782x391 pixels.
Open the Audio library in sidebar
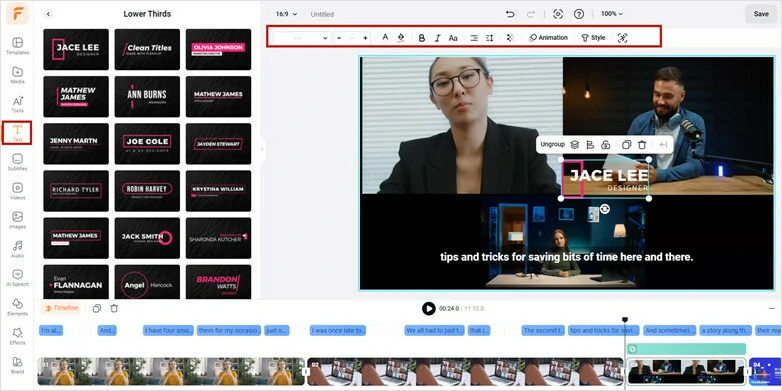(x=17, y=249)
